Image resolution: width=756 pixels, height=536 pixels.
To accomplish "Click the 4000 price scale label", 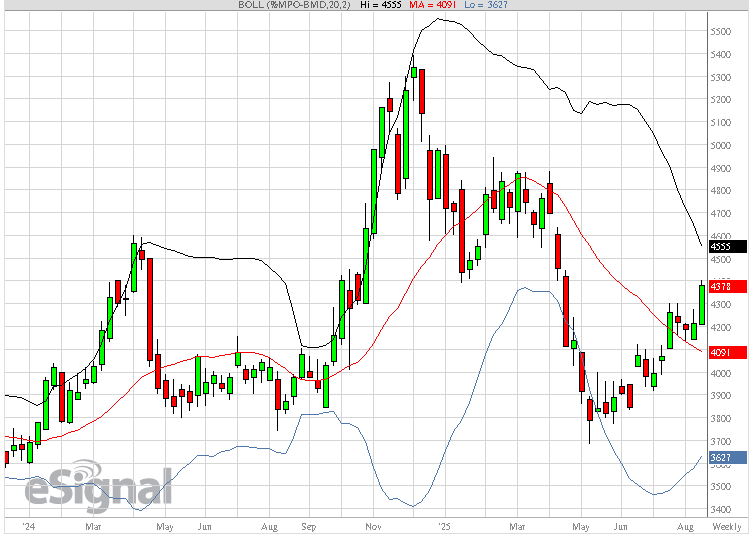I will point(721,373).
